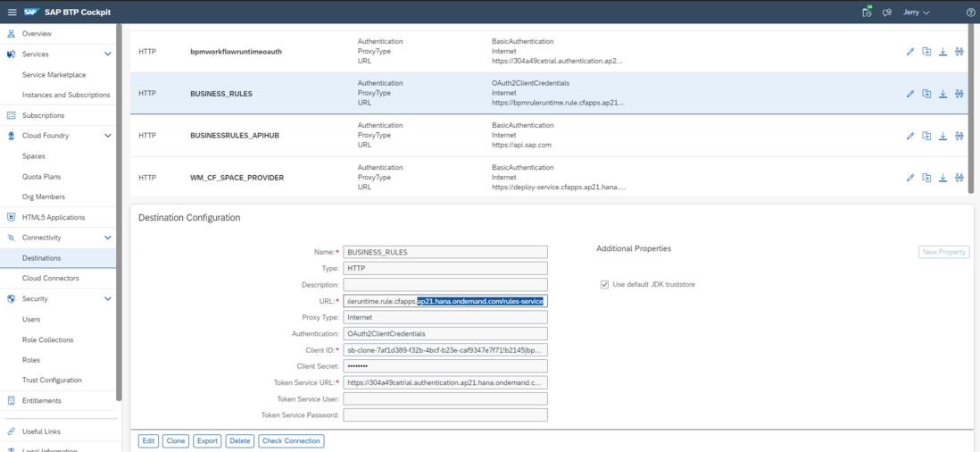Click the Overview sidebar icon
This screenshot has width=980, height=452.
[x=11, y=34]
